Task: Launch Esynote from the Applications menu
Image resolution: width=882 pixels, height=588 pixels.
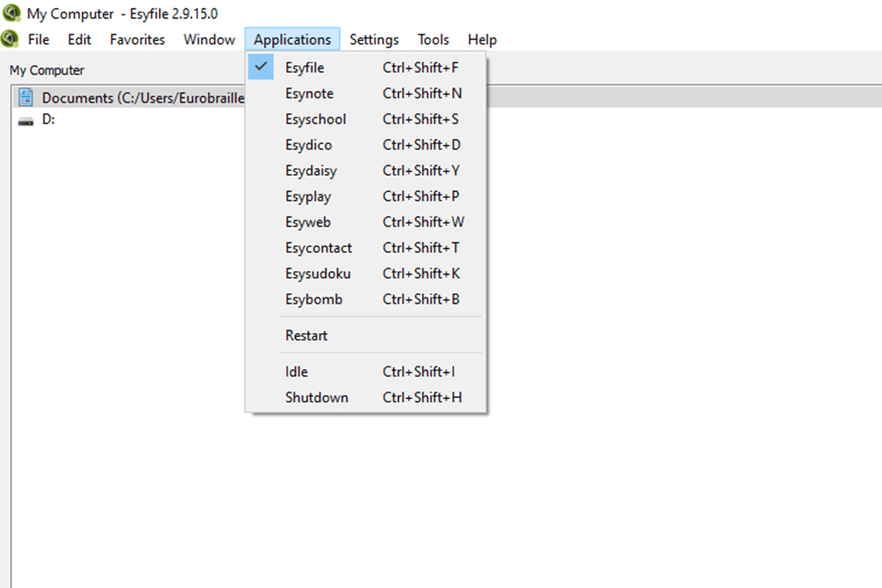Action: coord(309,93)
